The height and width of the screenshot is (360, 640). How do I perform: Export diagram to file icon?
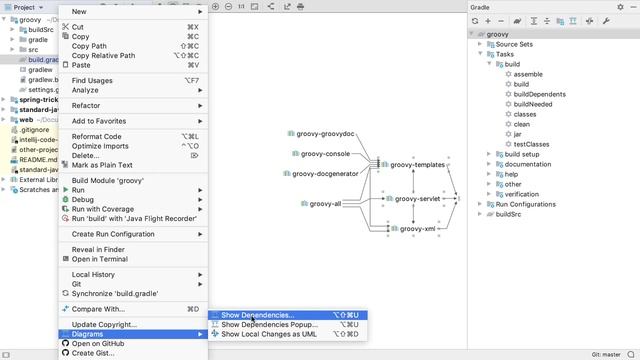point(287,7)
